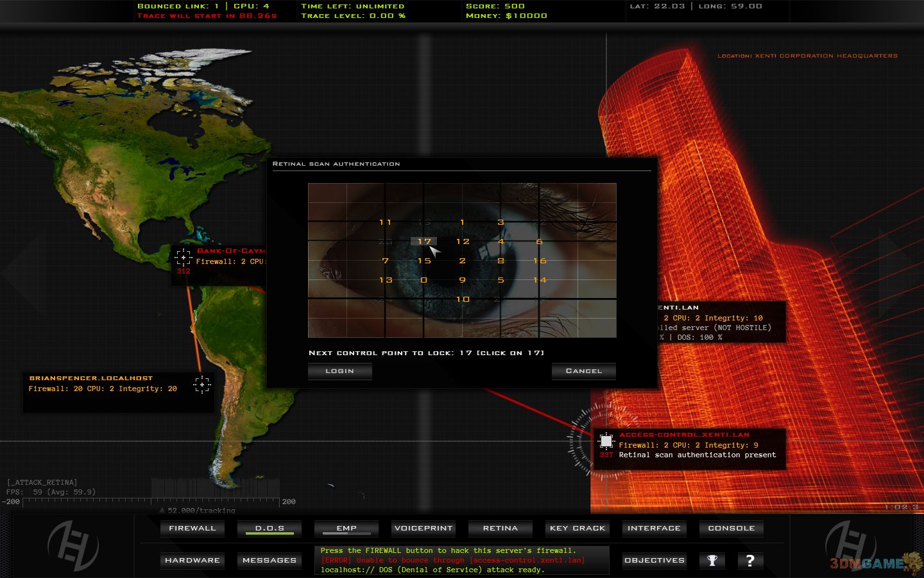
Task: Open the CONSOLE panel
Action: (731, 528)
